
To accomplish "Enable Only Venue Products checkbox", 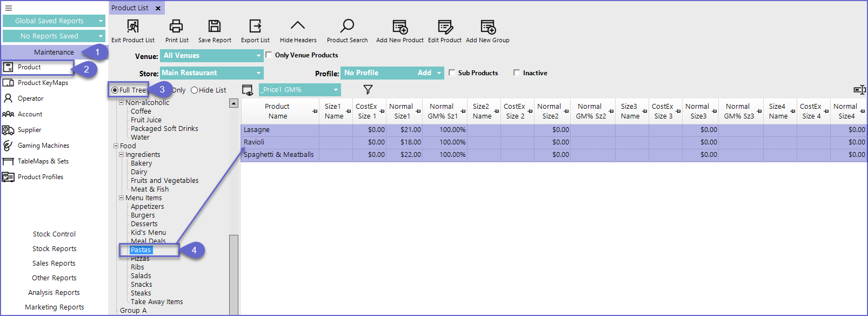I will tap(269, 55).
